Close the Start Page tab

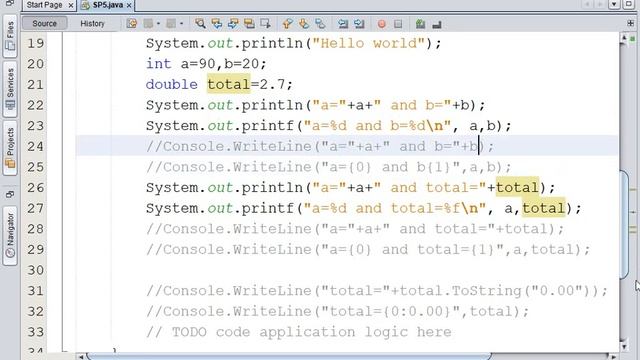pos(71,5)
